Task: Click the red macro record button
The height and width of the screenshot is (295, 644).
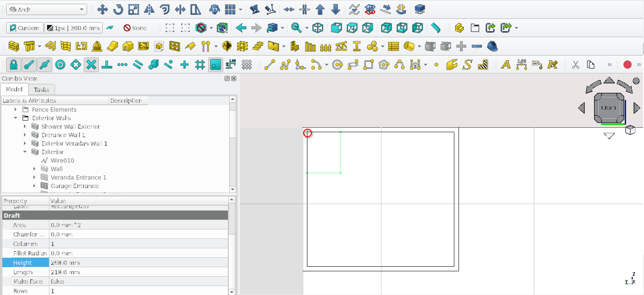Action: 627,65
